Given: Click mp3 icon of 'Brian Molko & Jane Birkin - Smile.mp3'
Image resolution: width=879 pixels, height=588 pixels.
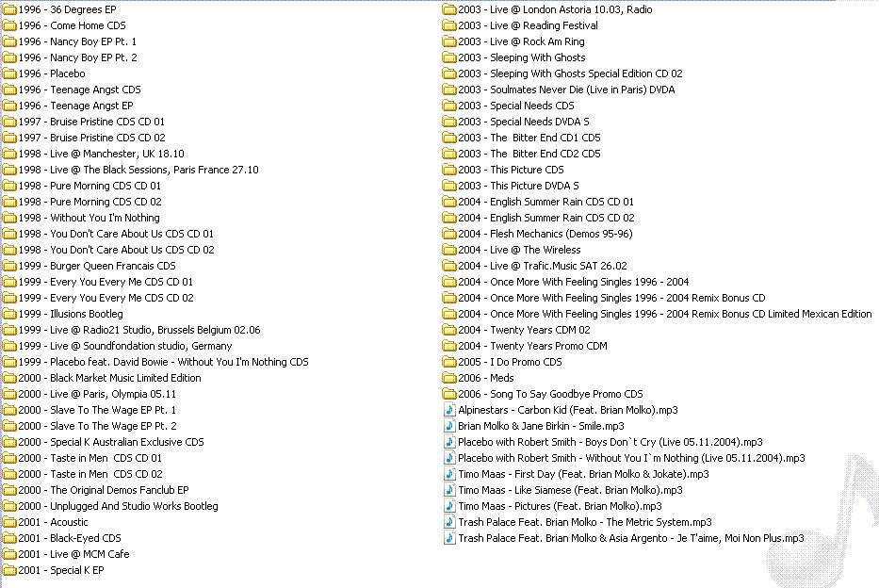Looking at the screenshot, I should click(449, 426).
